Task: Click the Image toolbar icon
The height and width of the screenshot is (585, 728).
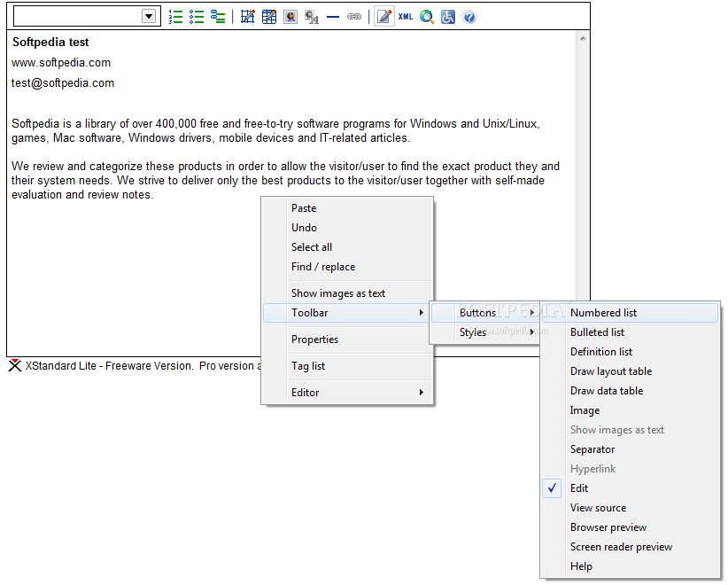Action: 290,17
